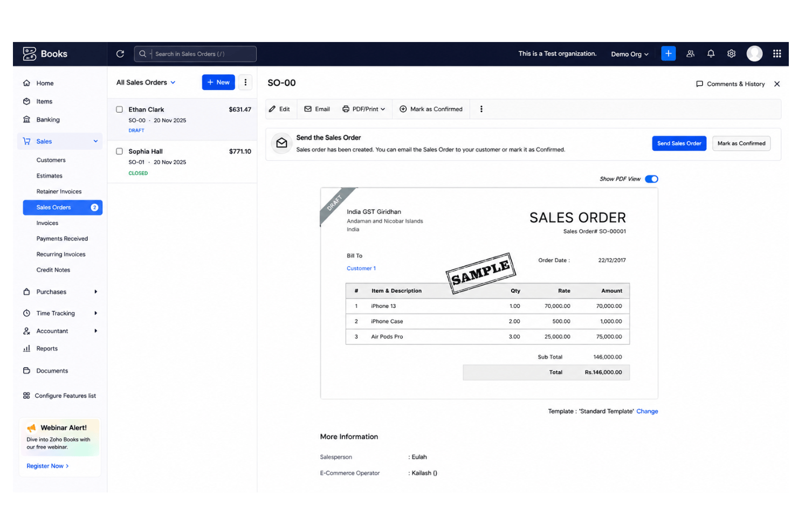Click the Configure Features list icon

point(26,396)
